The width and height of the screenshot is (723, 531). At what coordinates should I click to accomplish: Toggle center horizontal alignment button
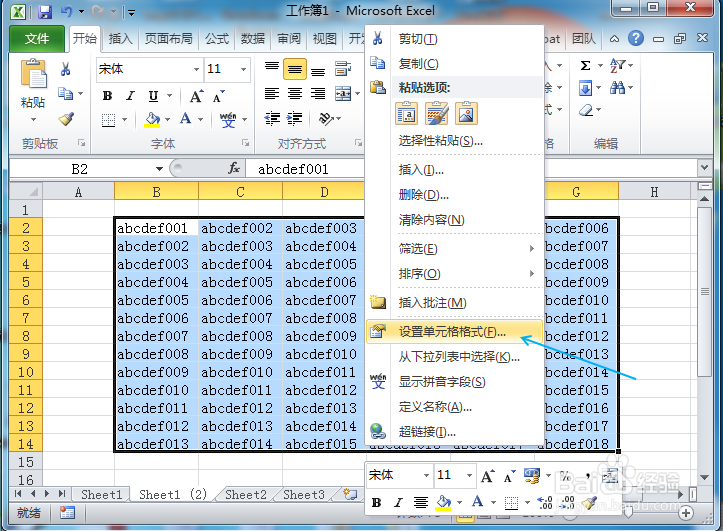click(295, 94)
